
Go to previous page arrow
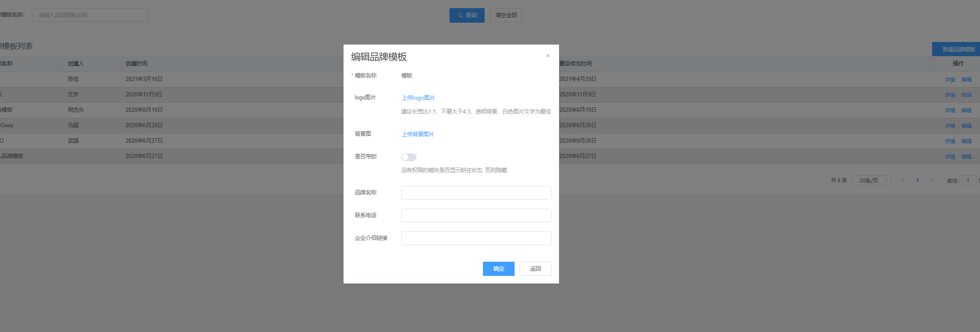click(902, 180)
